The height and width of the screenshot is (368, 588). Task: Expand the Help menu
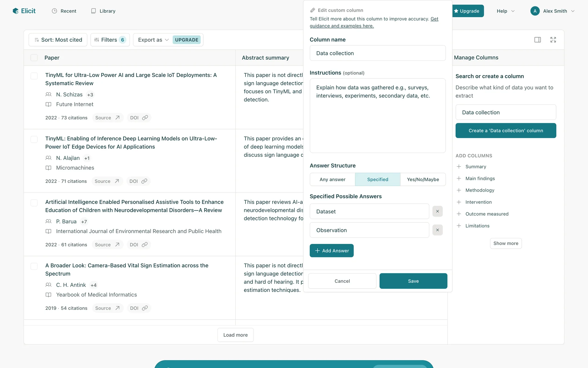click(505, 11)
